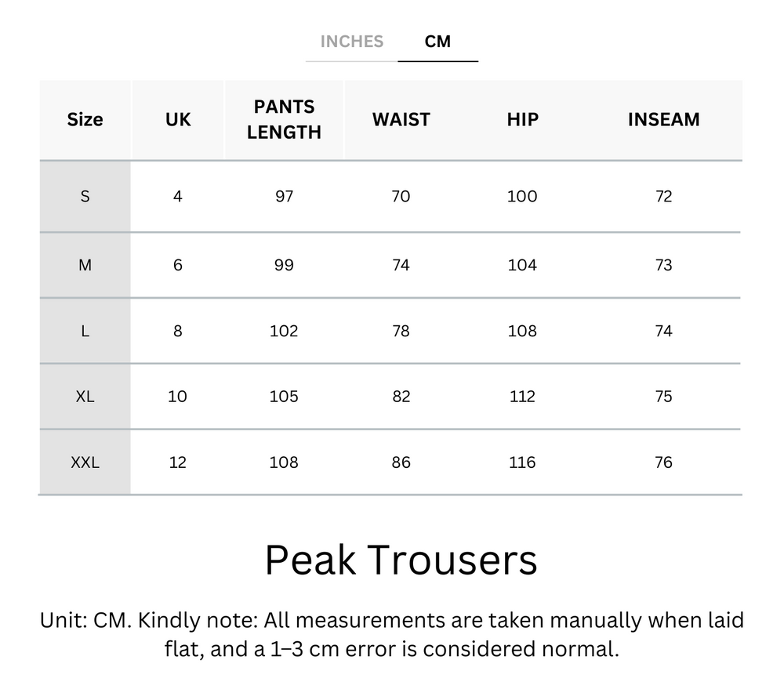Select the PANTS LENGTH column header
This screenshot has height=689, width=784.
coord(284,119)
